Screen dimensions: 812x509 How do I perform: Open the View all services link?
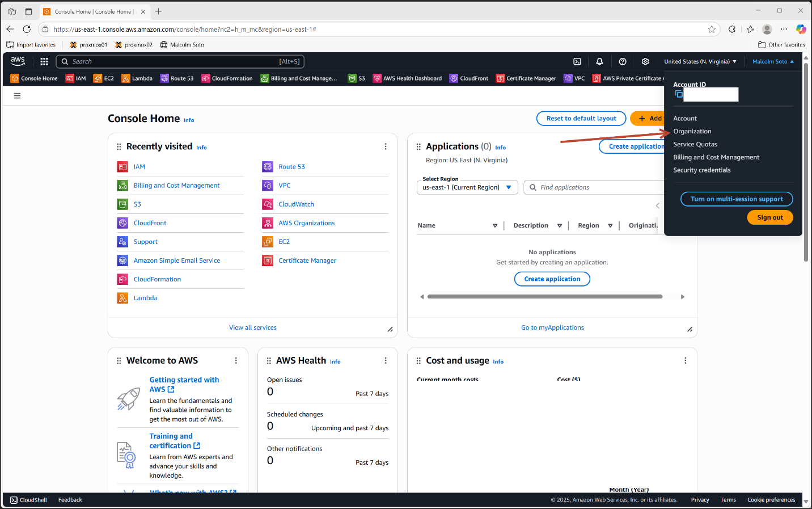(x=253, y=327)
